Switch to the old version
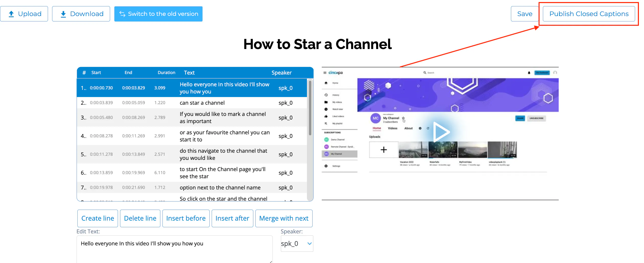The image size is (644, 263). coord(158,14)
